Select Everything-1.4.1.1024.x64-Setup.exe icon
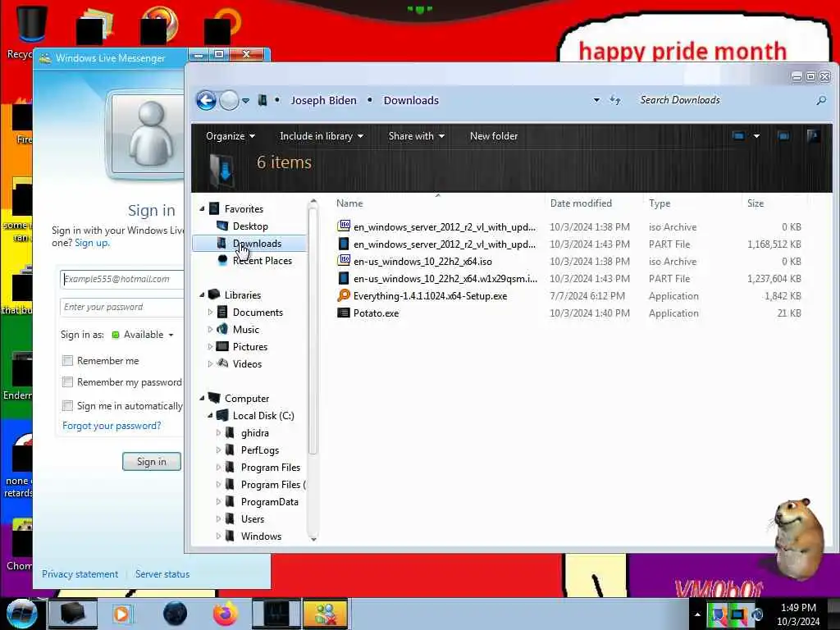Screen dimensions: 840x630 [344, 295]
